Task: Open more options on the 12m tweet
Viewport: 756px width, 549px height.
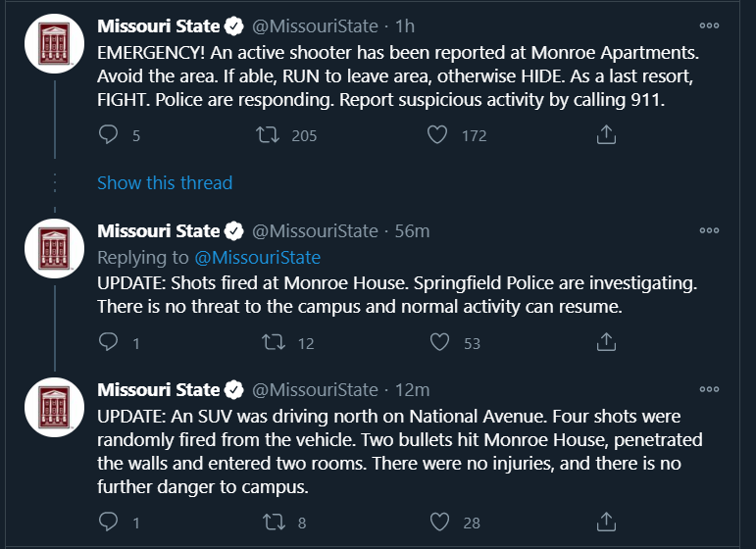Action: [x=709, y=389]
